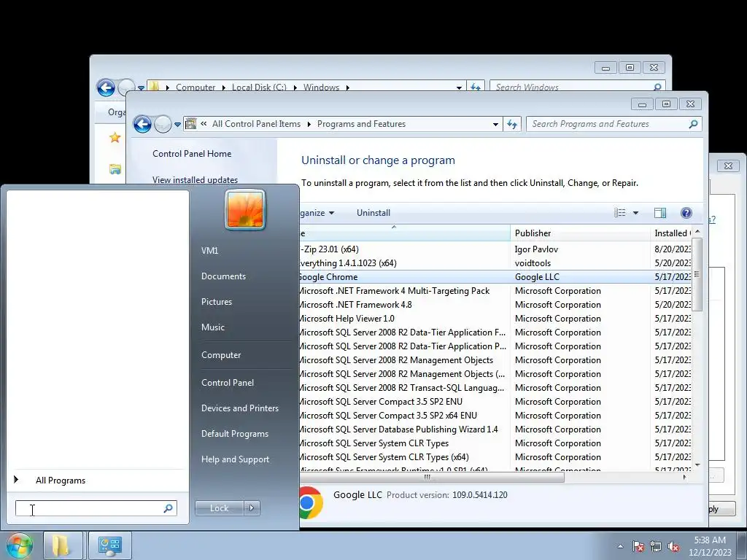Select Microsoft .NET Framework 4.8 entry
This screenshot has height=560, width=747.
click(x=356, y=305)
